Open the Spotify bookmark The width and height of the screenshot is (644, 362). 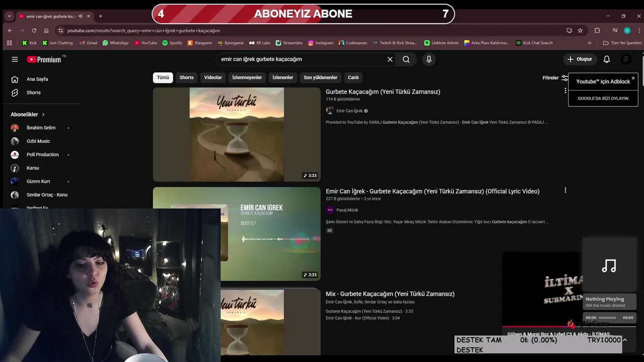[x=172, y=43]
